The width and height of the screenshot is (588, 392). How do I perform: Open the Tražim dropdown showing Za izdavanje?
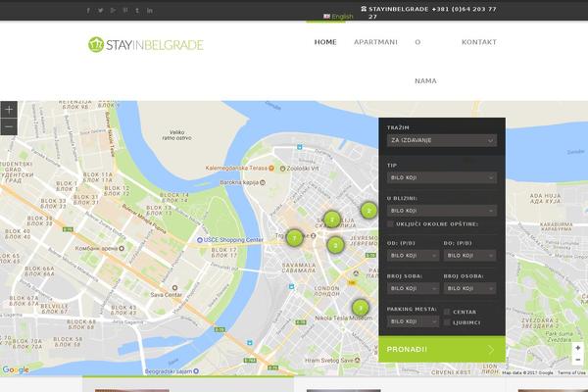(x=442, y=140)
